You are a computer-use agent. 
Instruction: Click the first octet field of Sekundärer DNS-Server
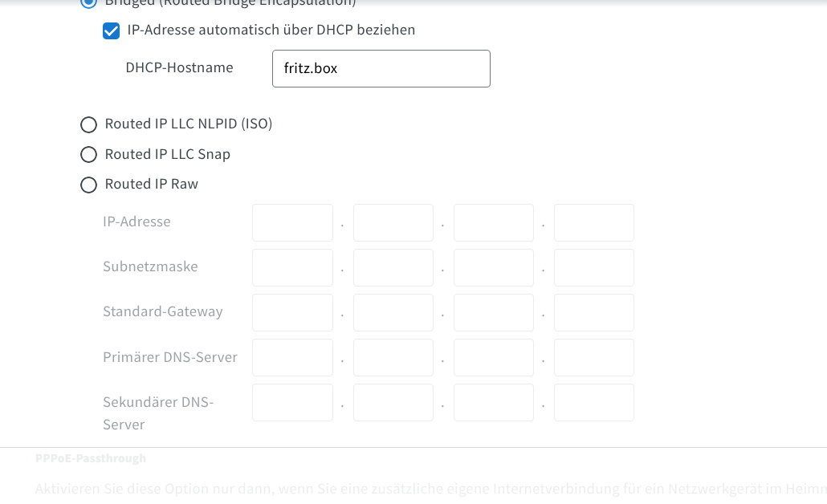click(292, 402)
